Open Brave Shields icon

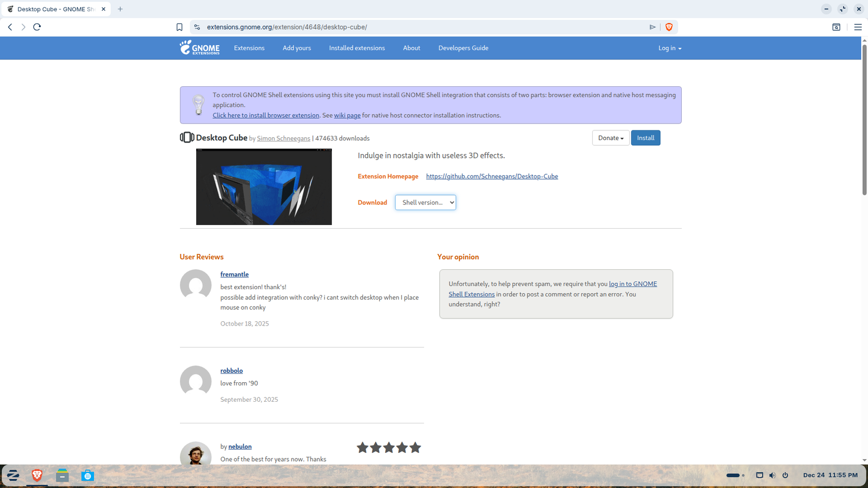coord(669,27)
